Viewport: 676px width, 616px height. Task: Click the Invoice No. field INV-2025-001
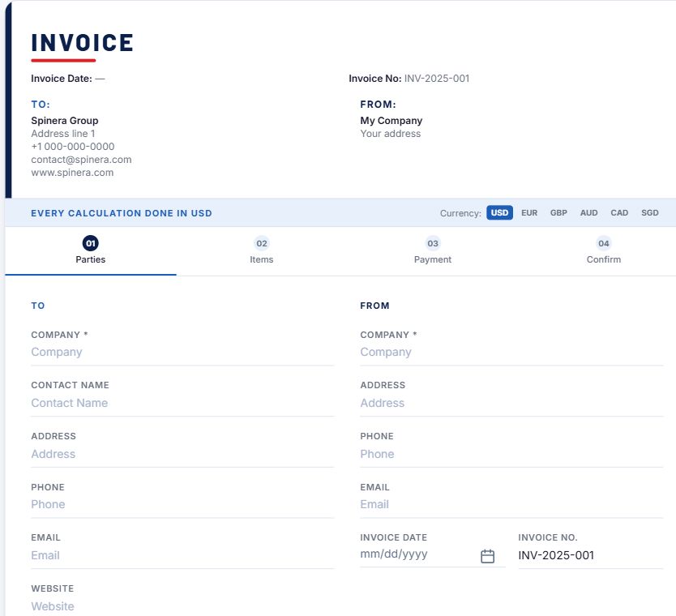(591, 555)
